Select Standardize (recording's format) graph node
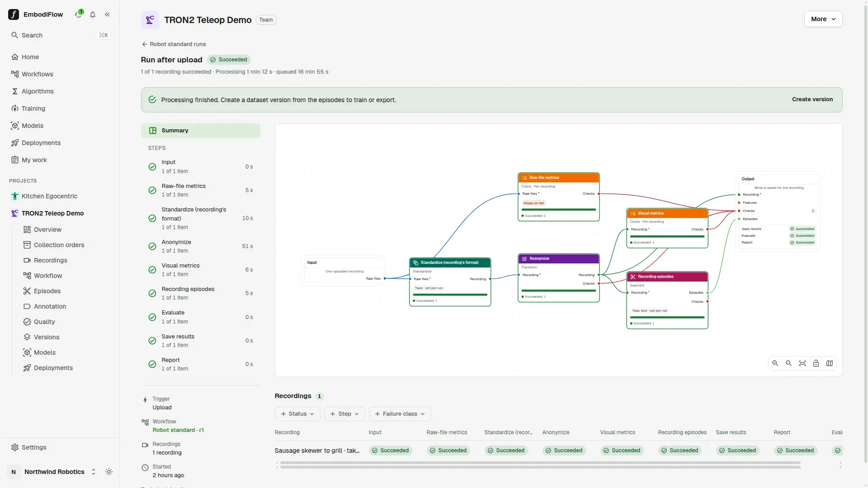 coord(450,282)
